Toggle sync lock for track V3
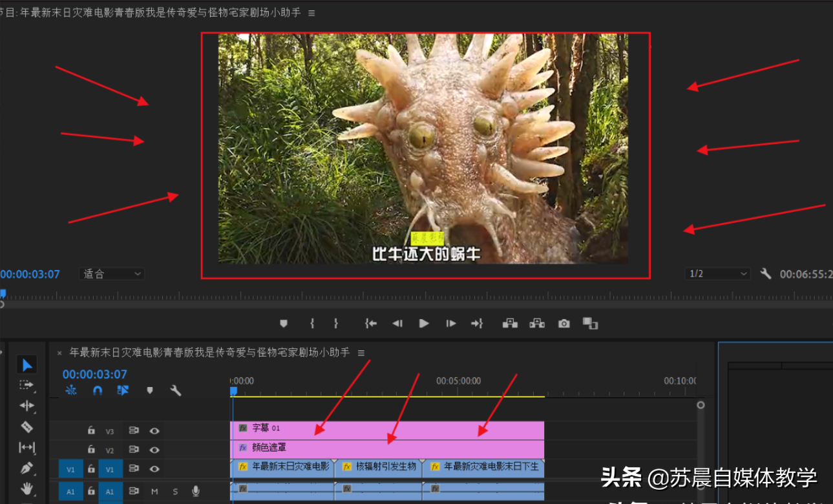Image resolution: width=833 pixels, height=504 pixels. point(134,430)
